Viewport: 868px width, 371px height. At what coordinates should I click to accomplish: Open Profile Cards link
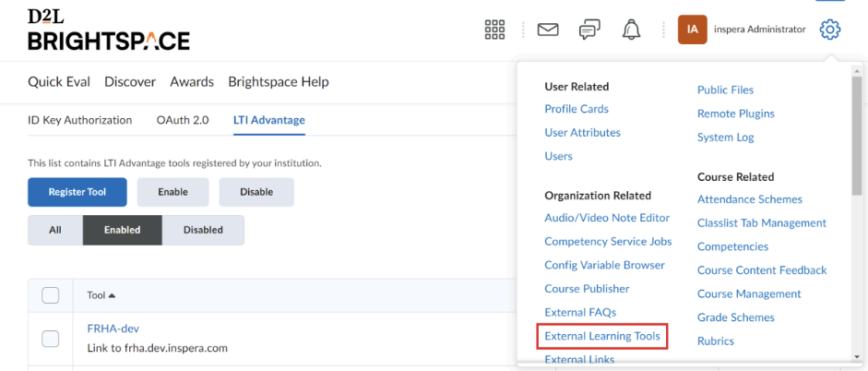pos(577,109)
